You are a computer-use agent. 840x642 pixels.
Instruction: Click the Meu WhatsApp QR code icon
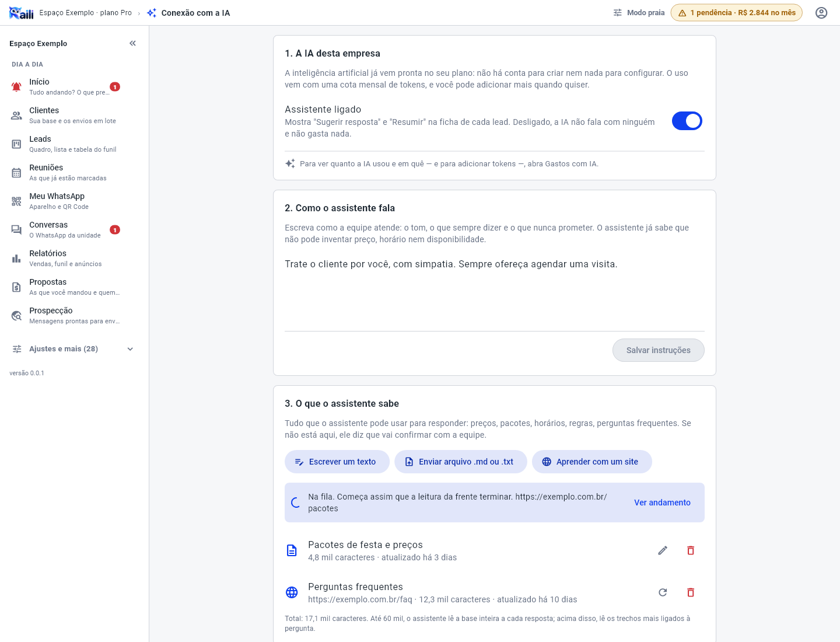pos(16,201)
